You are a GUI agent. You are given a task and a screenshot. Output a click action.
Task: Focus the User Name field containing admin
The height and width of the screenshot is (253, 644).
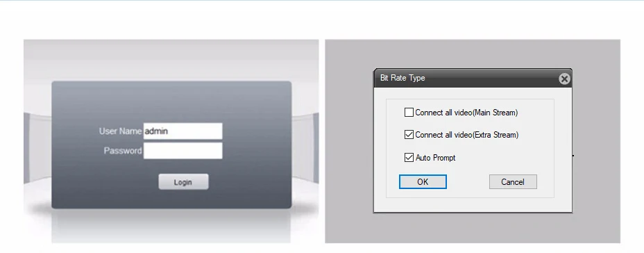point(183,131)
